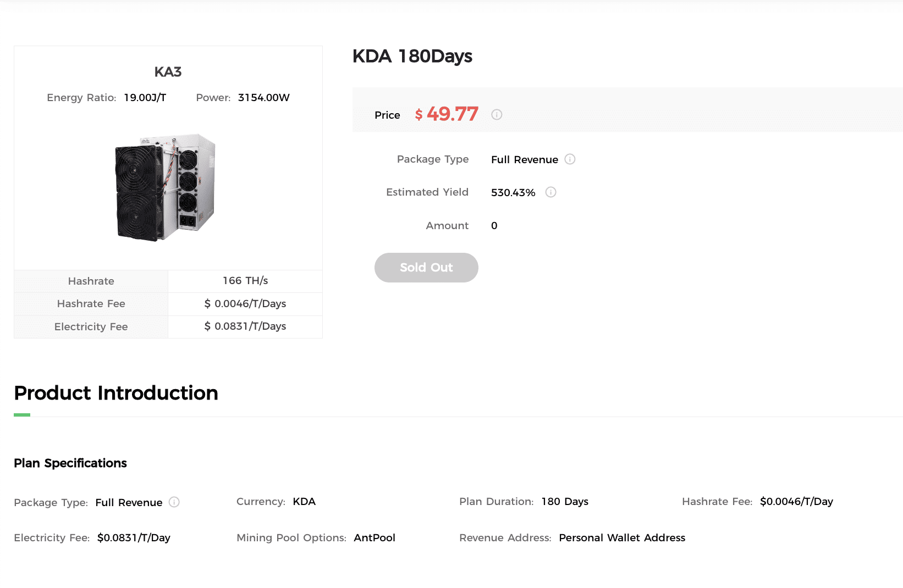This screenshot has width=903, height=588.
Task: Click the 180 Days plan duration value
Action: (x=565, y=502)
